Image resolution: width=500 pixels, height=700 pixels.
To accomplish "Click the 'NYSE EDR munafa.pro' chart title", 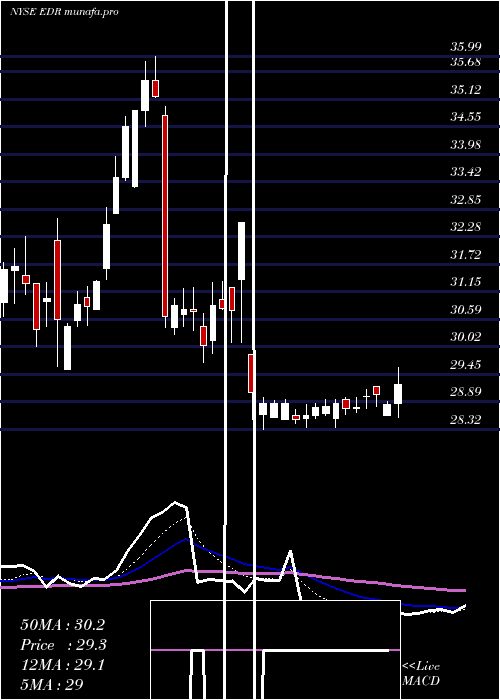I will click(64, 12).
